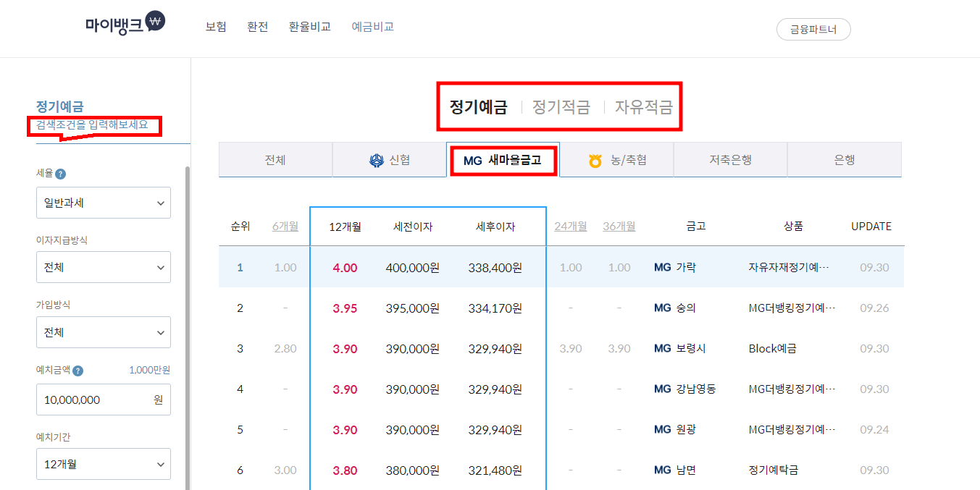Click the MG logo beside 강남영동
The image size is (980, 490).
[662, 389]
